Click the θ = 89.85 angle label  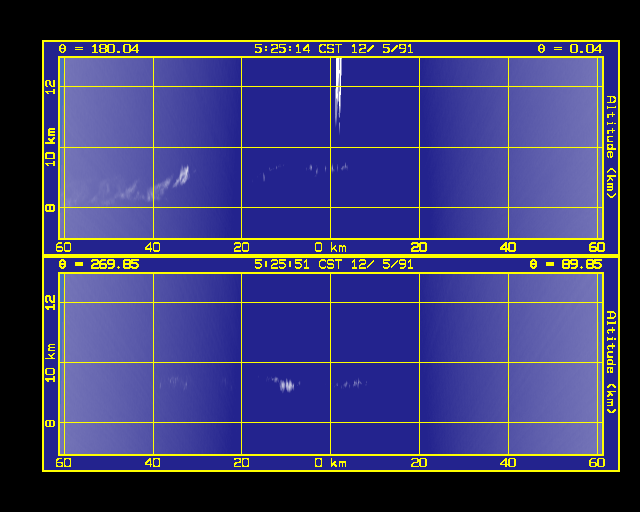click(565, 264)
